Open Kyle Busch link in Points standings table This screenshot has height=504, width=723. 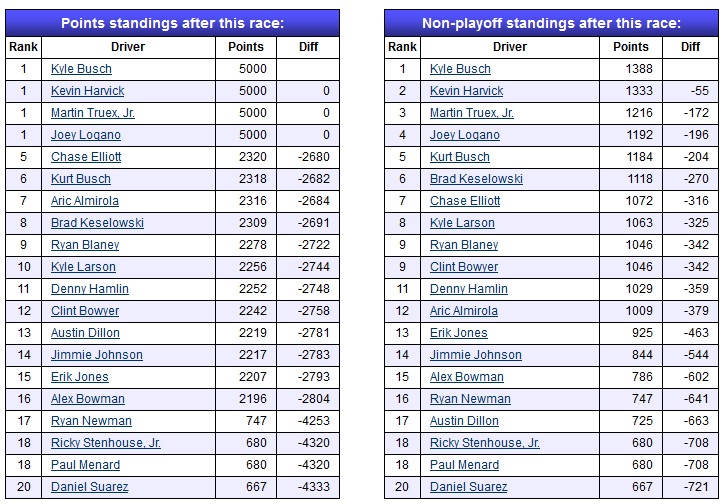click(81, 69)
